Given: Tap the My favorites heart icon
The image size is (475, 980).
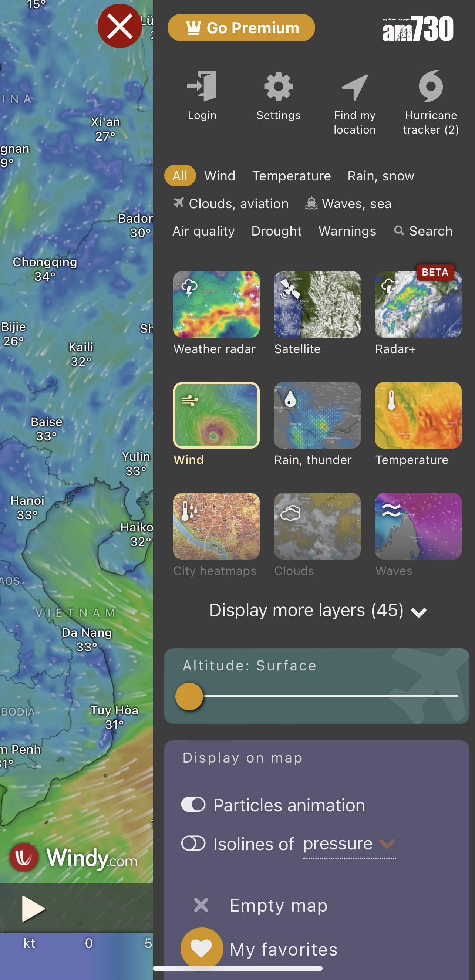Looking at the screenshot, I should coord(202,948).
